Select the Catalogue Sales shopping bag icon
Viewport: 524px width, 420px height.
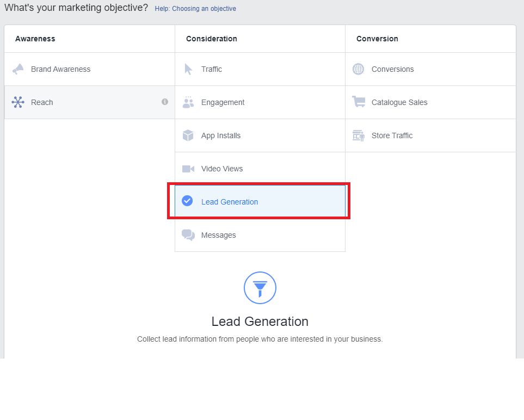tap(358, 102)
